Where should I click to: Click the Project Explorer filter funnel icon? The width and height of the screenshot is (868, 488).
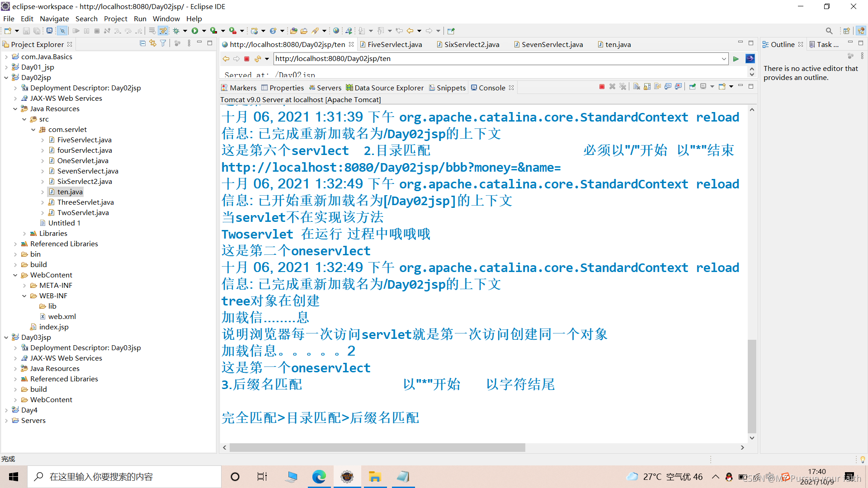point(163,43)
